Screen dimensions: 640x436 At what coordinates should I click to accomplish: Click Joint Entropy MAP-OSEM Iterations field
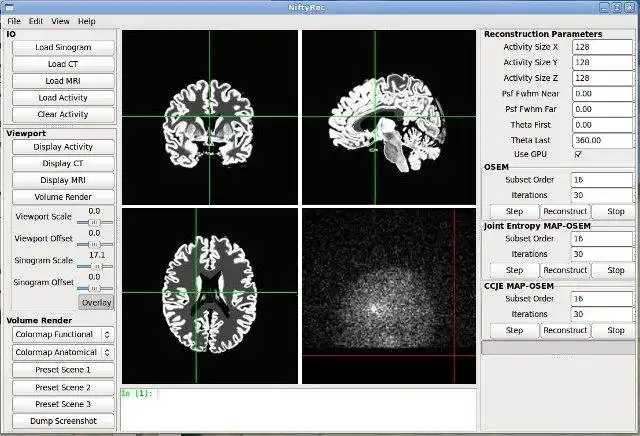[602, 254]
